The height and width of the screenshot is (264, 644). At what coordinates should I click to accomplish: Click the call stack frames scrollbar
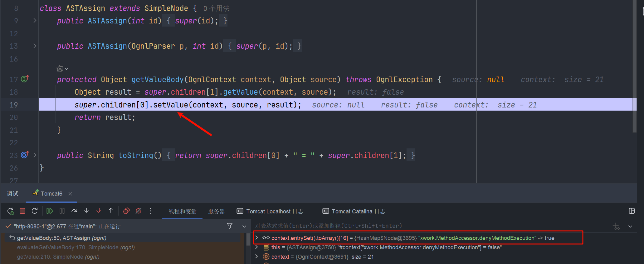(248, 239)
